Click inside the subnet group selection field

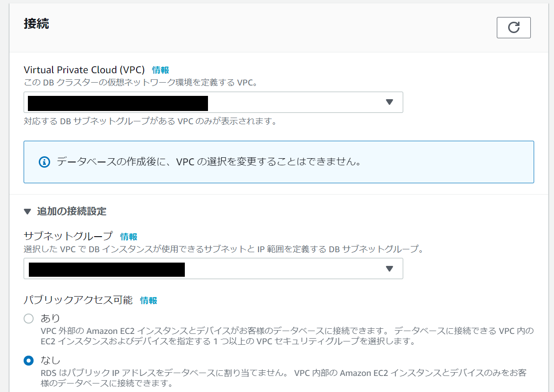pyautogui.click(x=213, y=268)
